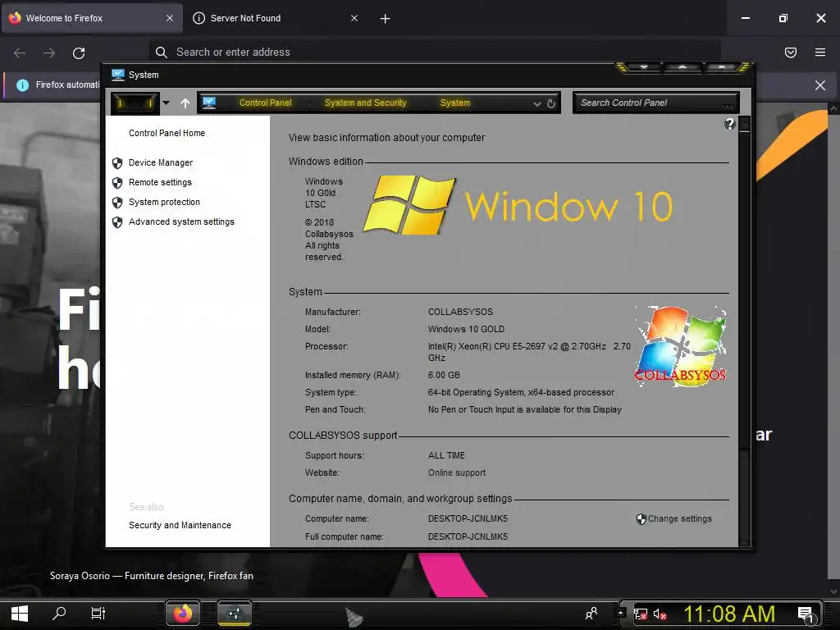Click the network status tray icon
The width and height of the screenshot is (840, 630).
tap(640, 614)
